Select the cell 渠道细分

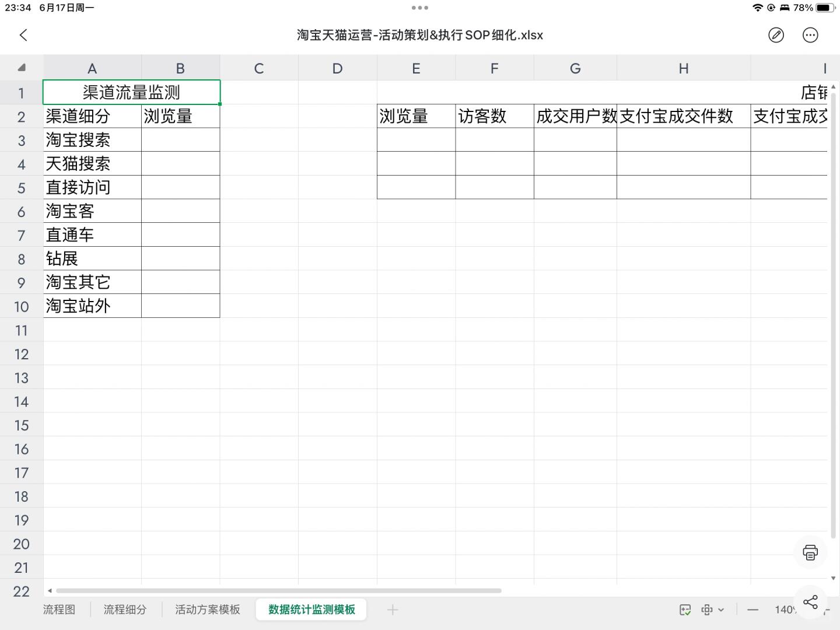click(x=92, y=116)
